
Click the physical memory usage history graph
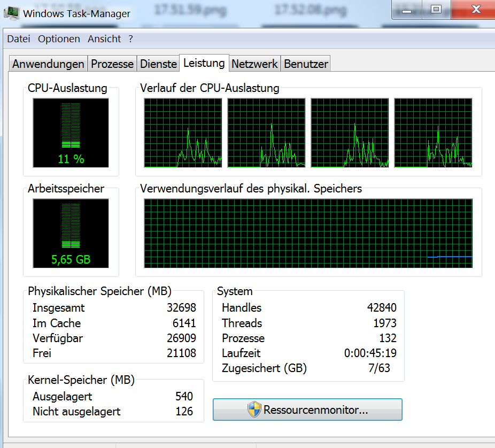[x=308, y=233]
